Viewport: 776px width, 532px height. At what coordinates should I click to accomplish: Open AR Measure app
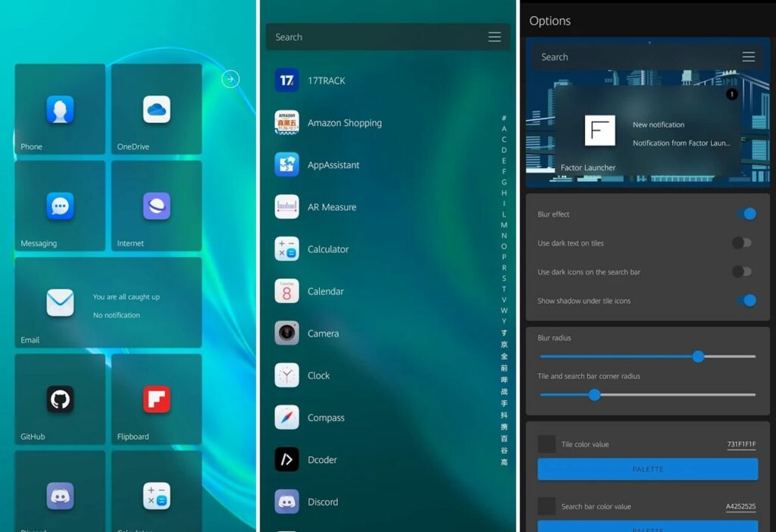click(331, 207)
